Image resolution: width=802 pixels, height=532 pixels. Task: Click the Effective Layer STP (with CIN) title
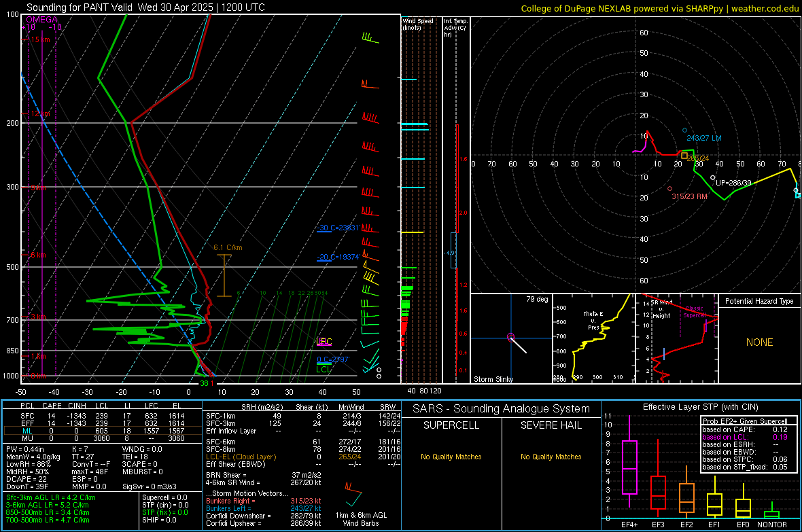click(700, 407)
